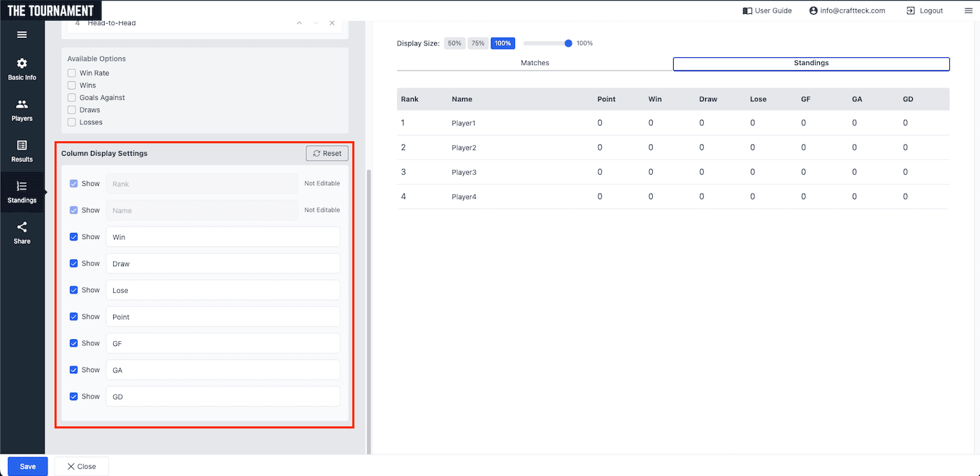
Task: Open the top-right hamburger menu
Action: click(968, 10)
